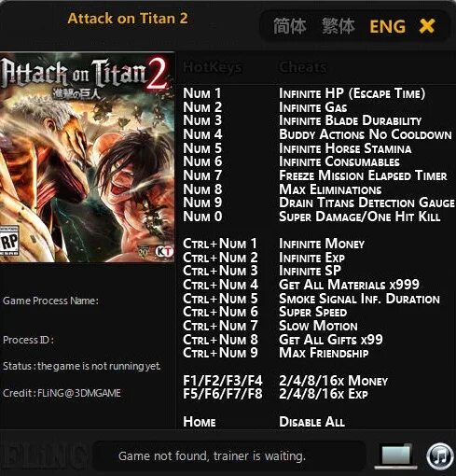This screenshot has height=476, width=456.
Task: Toggle Infinite Gas cheat
Action: pos(312,107)
